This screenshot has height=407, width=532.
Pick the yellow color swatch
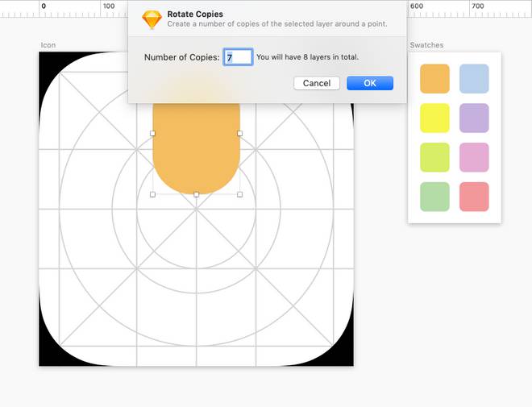tap(434, 118)
